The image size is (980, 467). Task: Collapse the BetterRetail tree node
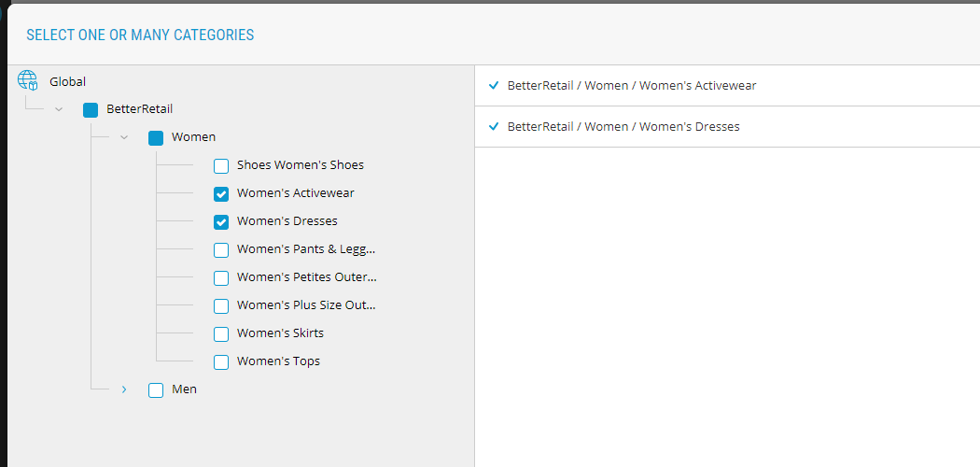coord(59,109)
